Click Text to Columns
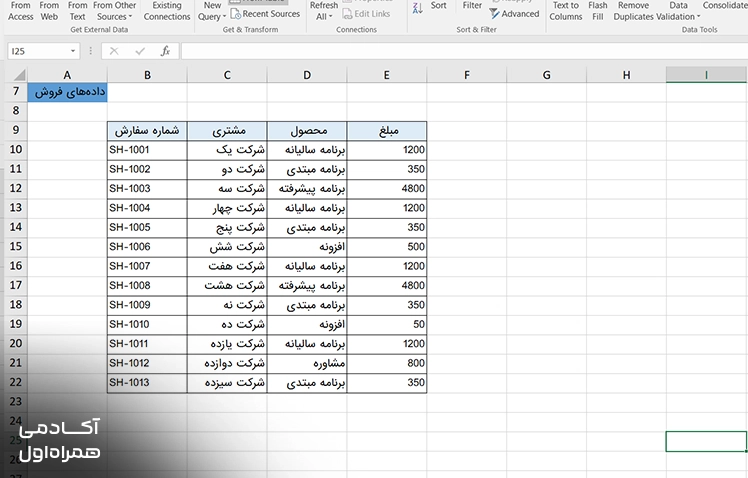Viewport: 748px width, 478px height. (x=566, y=11)
